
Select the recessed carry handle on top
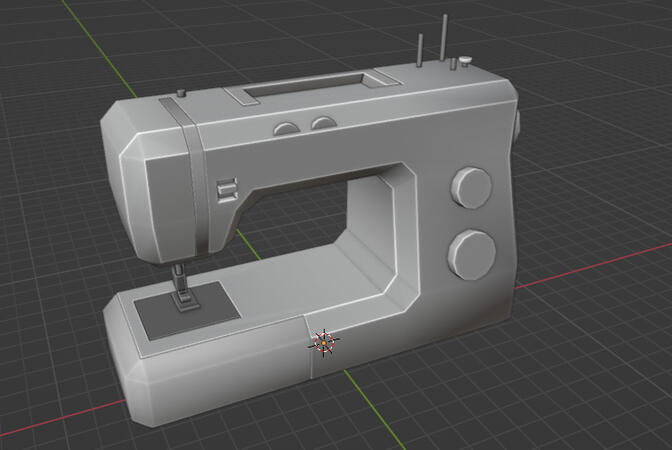[x=312, y=87]
